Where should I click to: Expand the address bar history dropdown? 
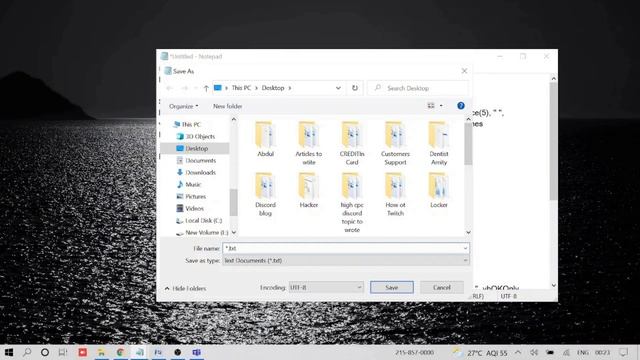(338, 88)
